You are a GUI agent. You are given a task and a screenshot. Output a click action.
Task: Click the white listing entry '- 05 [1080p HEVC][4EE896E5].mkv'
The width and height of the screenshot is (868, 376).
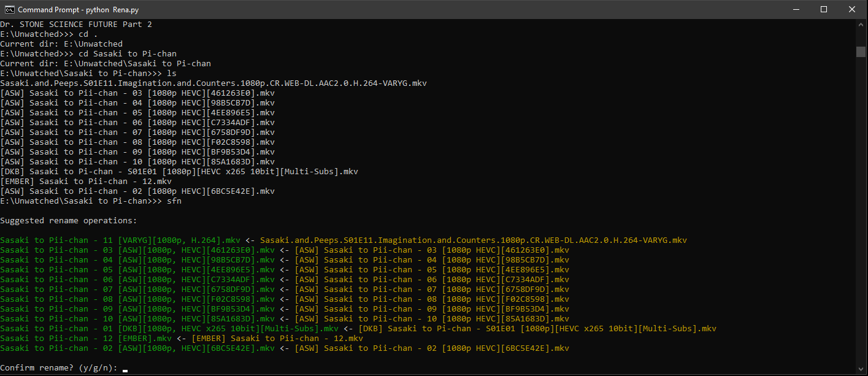[x=137, y=113]
